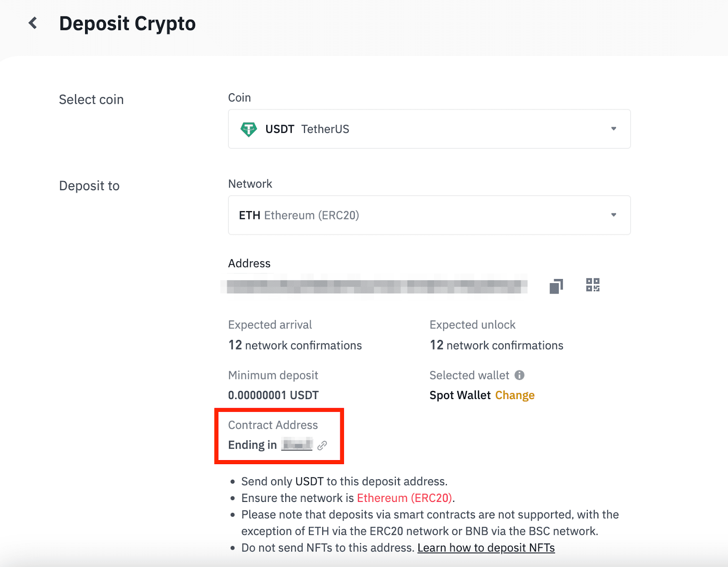Click the Spot Wallet label

click(x=460, y=395)
